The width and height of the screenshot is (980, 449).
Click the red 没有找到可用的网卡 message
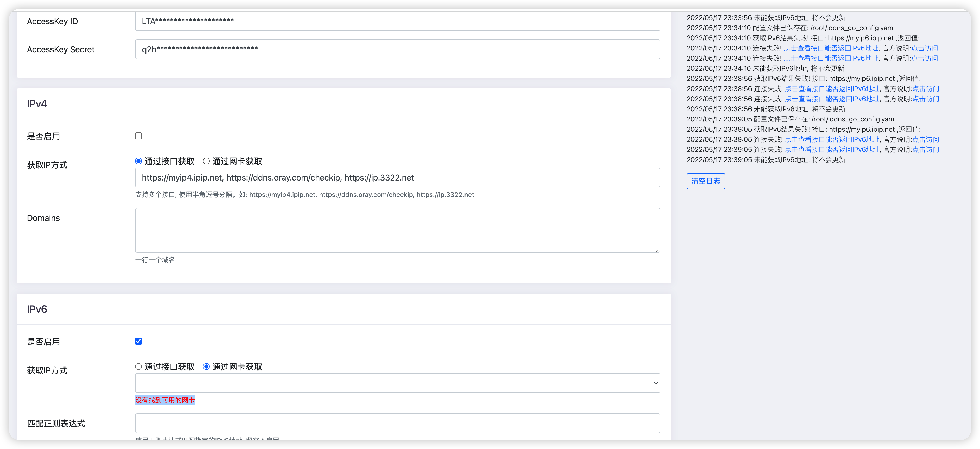click(165, 400)
